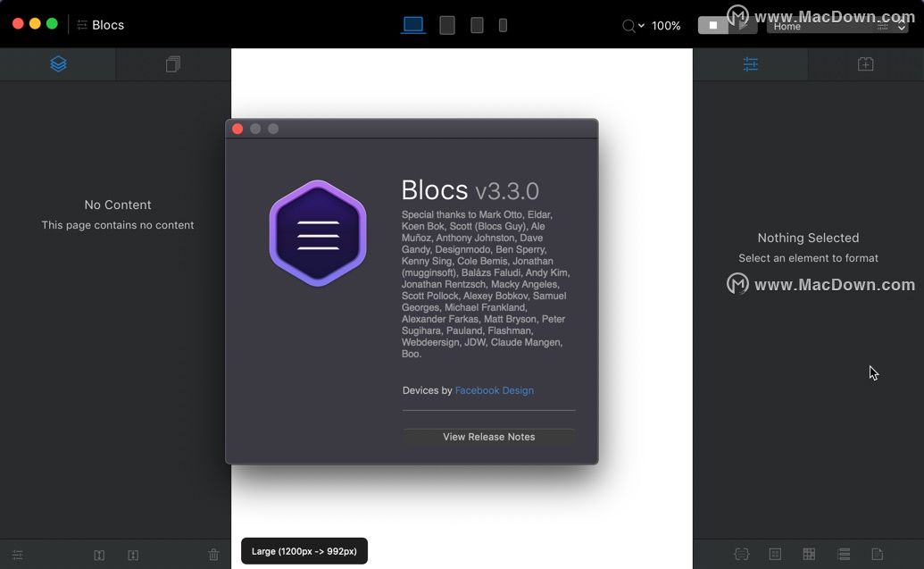Click the horizontal-arrows box icon in left footer

(x=99, y=555)
